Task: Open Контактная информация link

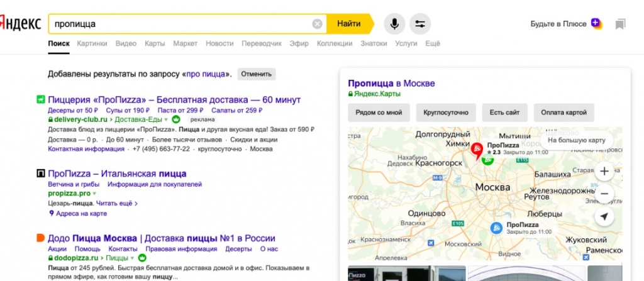Action: click(x=86, y=149)
